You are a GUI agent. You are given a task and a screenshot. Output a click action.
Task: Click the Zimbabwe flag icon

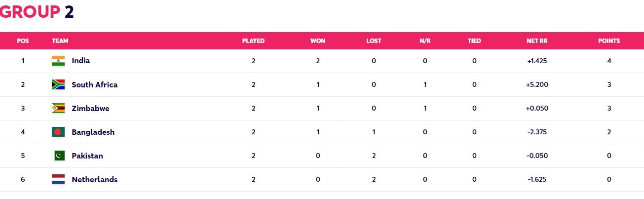[x=58, y=108]
